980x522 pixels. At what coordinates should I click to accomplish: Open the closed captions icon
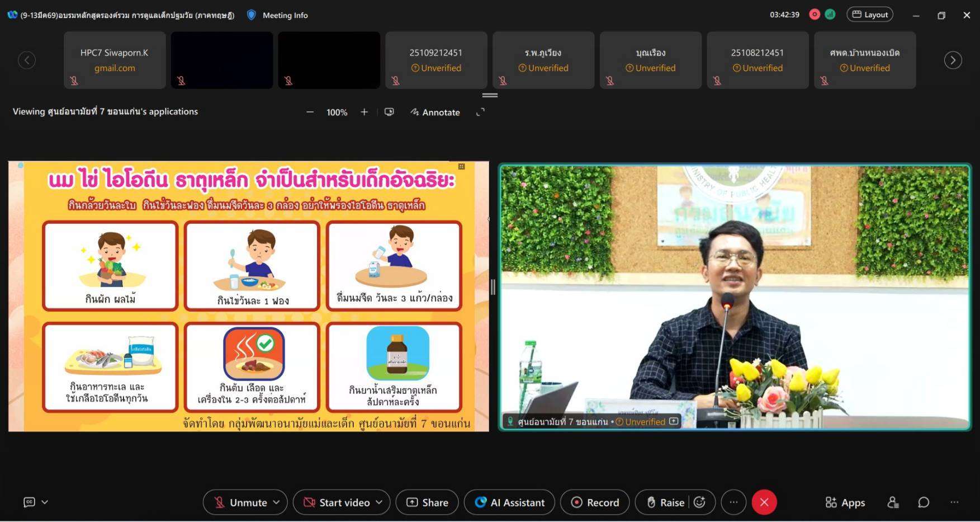click(29, 502)
